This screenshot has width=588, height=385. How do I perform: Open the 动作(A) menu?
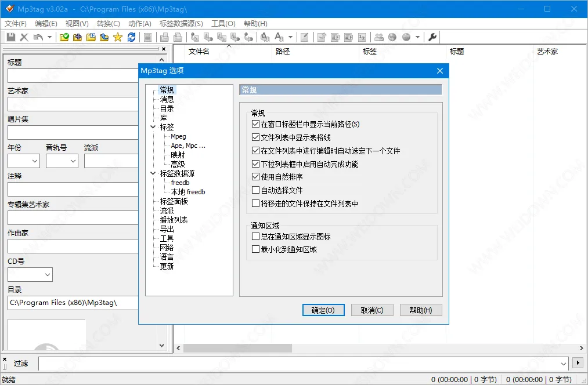(x=139, y=24)
